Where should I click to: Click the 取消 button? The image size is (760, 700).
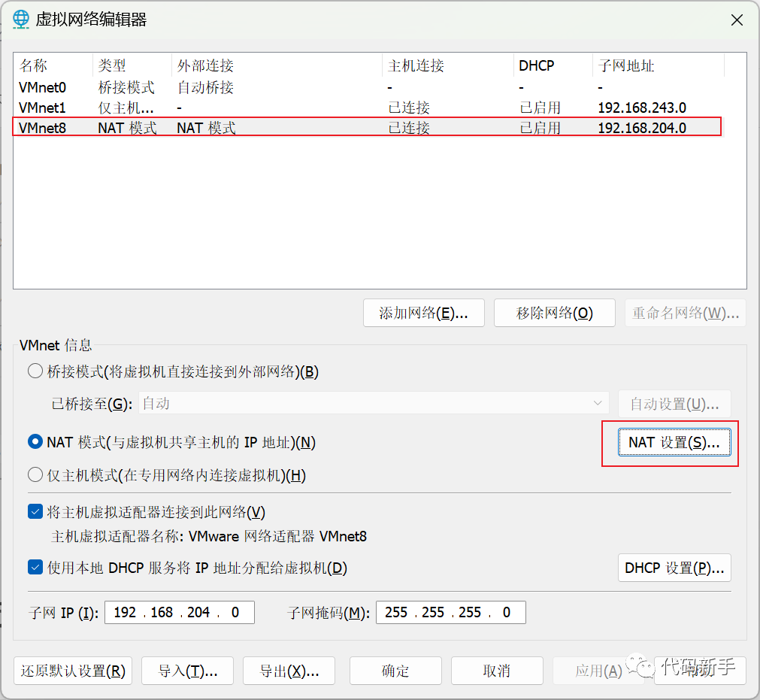point(497,671)
